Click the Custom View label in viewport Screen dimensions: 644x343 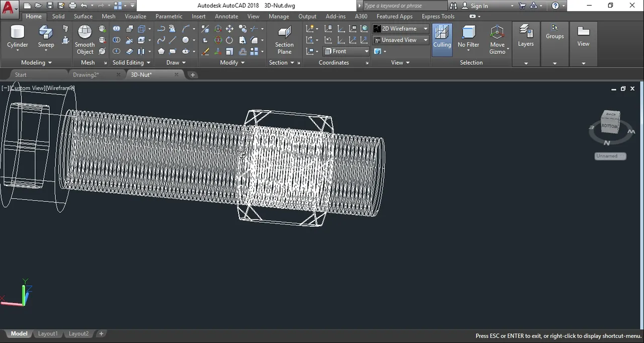28,88
